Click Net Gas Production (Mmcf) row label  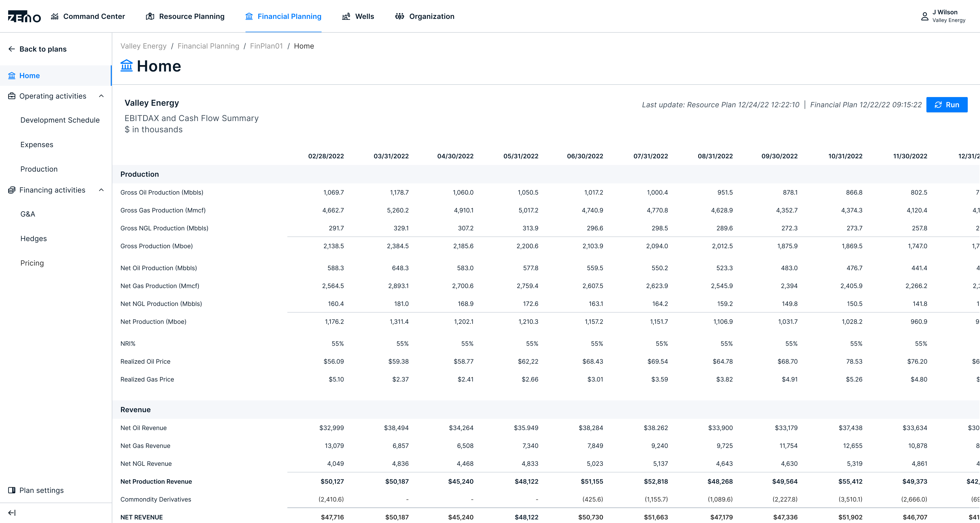click(x=160, y=286)
